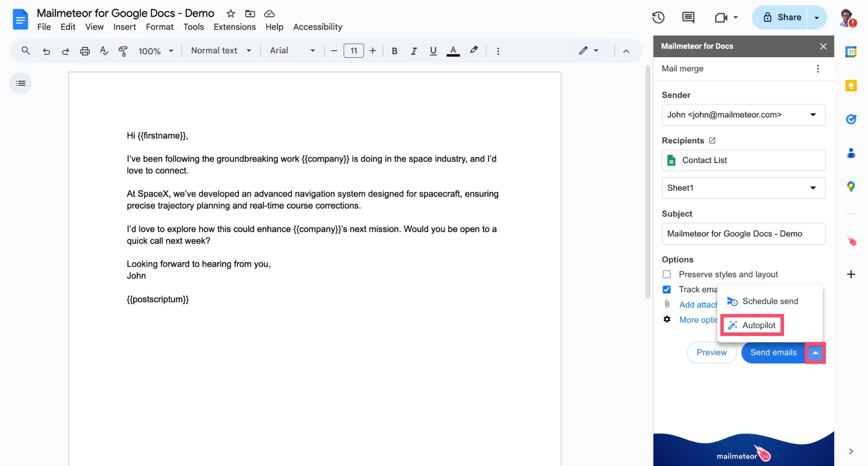Screen dimensions: 868x466
Task: Open the File menu
Action: pos(44,27)
